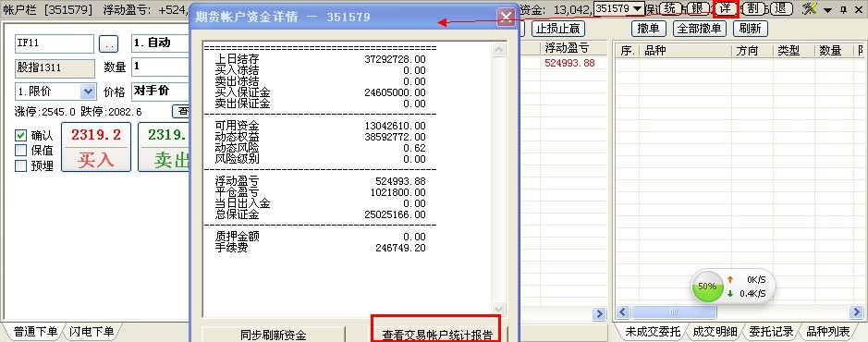Close the 期货帐户资金详情 dialog
The height and width of the screenshot is (342, 868).
pos(506,18)
